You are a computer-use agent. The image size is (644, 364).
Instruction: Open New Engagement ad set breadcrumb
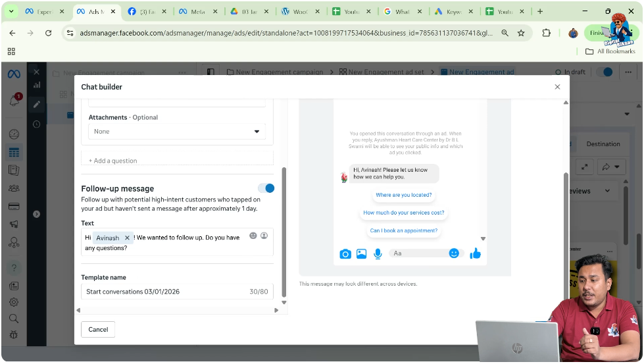[x=382, y=72]
